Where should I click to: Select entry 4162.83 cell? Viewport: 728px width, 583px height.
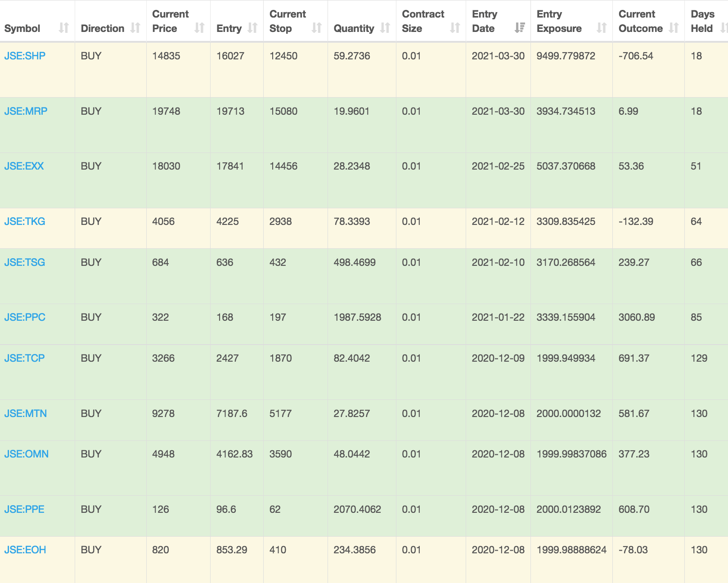point(234,454)
